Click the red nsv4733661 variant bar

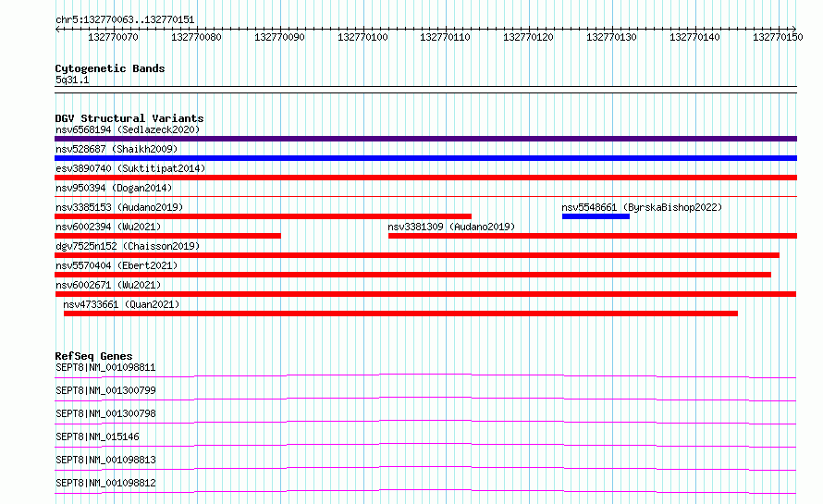(x=401, y=313)
